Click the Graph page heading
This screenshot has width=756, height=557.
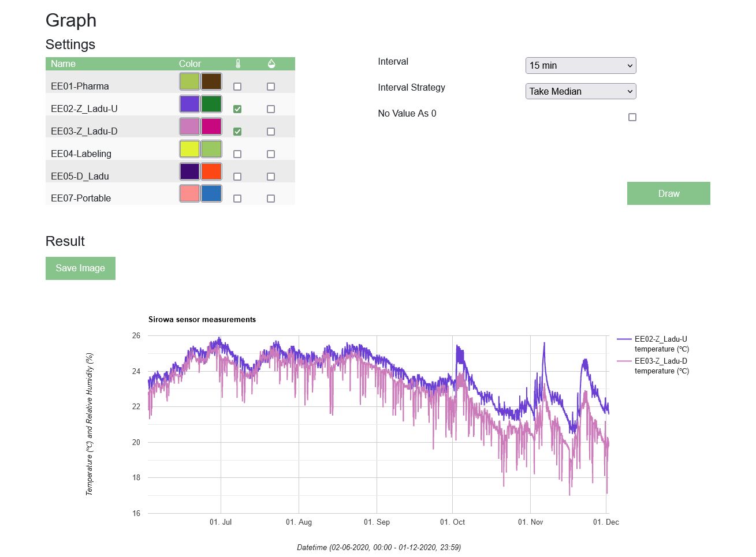point(71,20)
